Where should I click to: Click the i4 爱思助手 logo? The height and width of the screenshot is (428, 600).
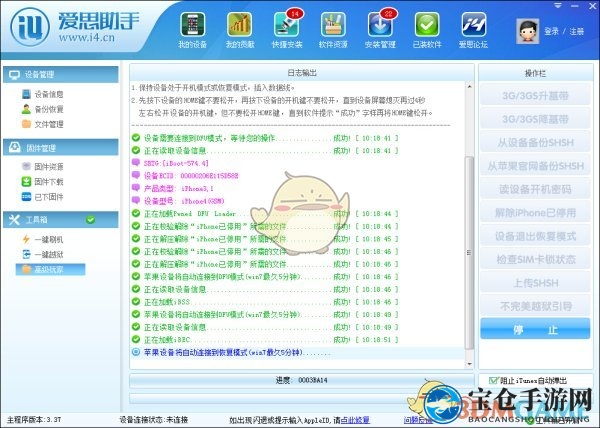[75, 27]
